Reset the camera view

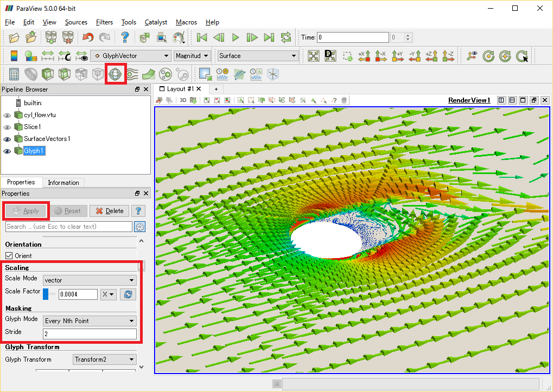coord(313,56)
